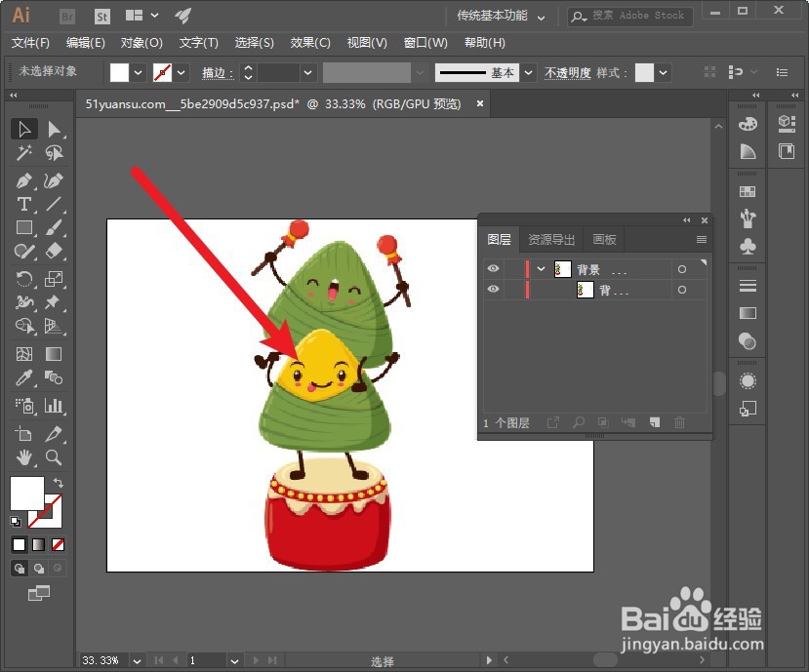Open stroke weight dropdown
Viewport: 809px width, 672px height.
tap(307, 73)
